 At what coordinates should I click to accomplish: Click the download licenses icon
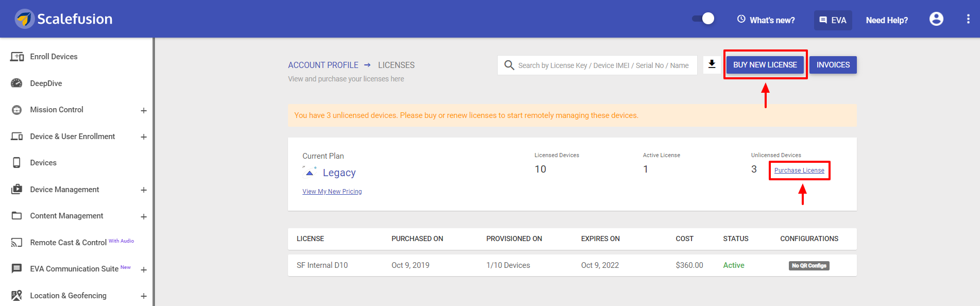[712, 64]
